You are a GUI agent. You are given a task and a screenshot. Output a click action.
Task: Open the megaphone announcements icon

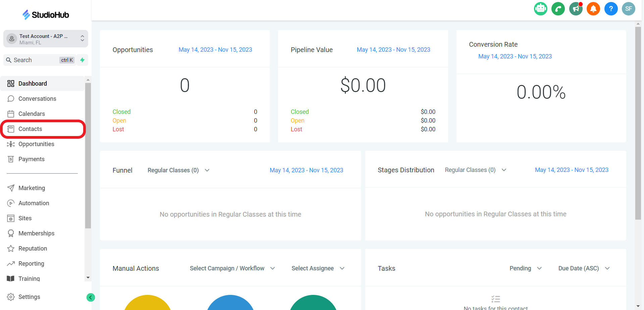point(576,9)
